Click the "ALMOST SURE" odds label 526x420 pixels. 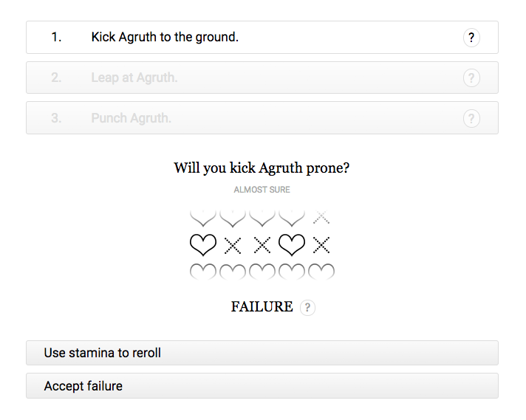click(x=262, y=190)
